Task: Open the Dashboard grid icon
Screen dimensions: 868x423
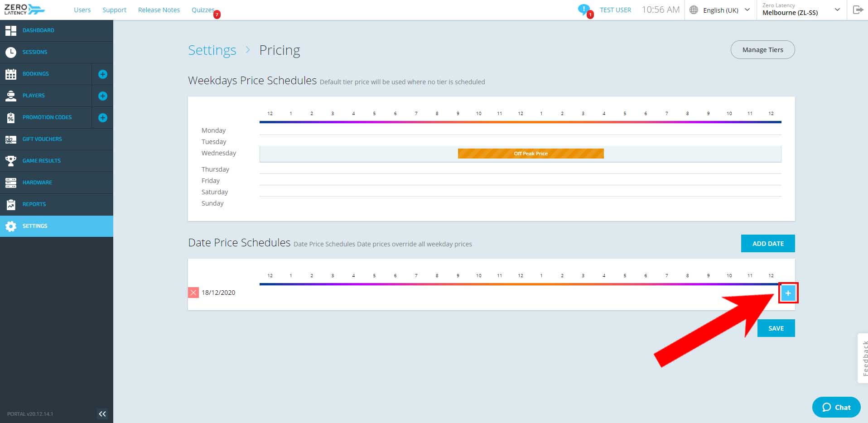Action: pyautogui.click(x=11, y=30)
